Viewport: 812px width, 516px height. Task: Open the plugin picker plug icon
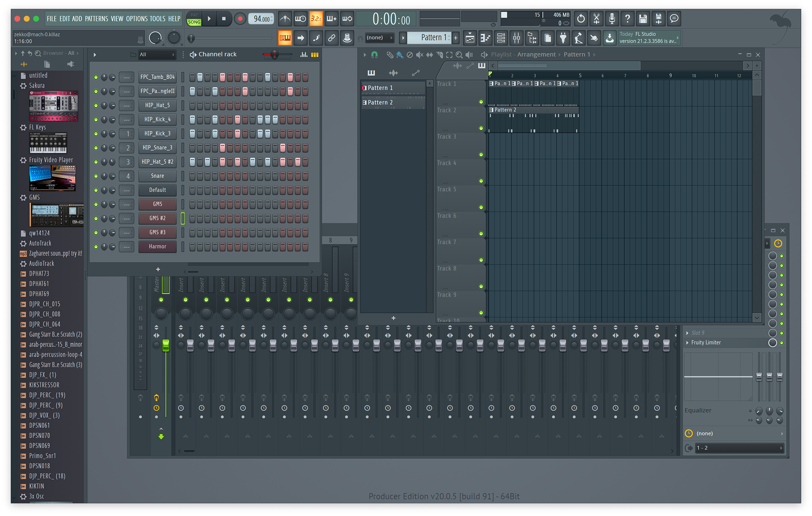(x=563, y=38)
